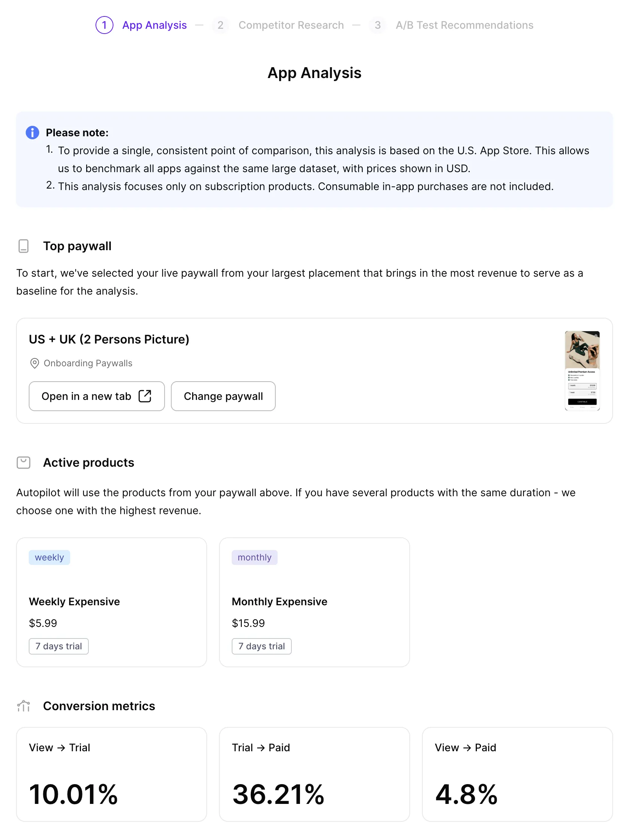
Task: Click the View → Paid 4.8% card
Action: (x=517, y=774)
